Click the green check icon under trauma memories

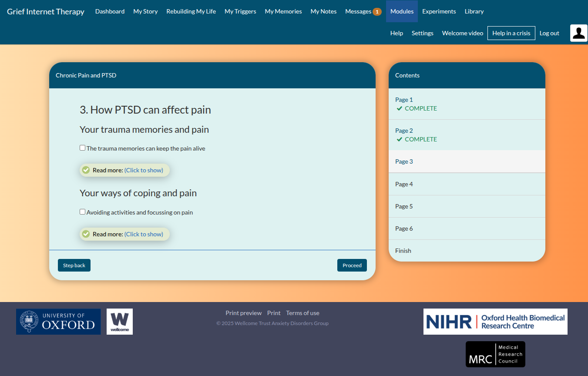(86, 170)
